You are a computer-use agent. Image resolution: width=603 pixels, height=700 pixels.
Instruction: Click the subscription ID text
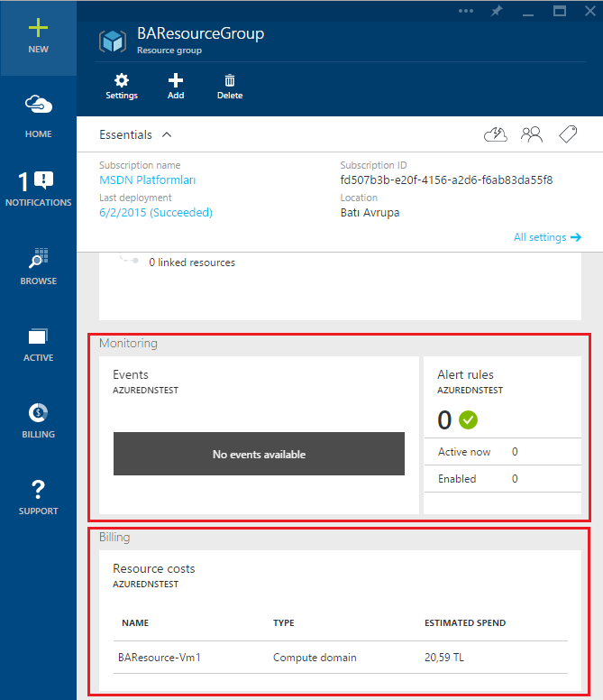446,180
